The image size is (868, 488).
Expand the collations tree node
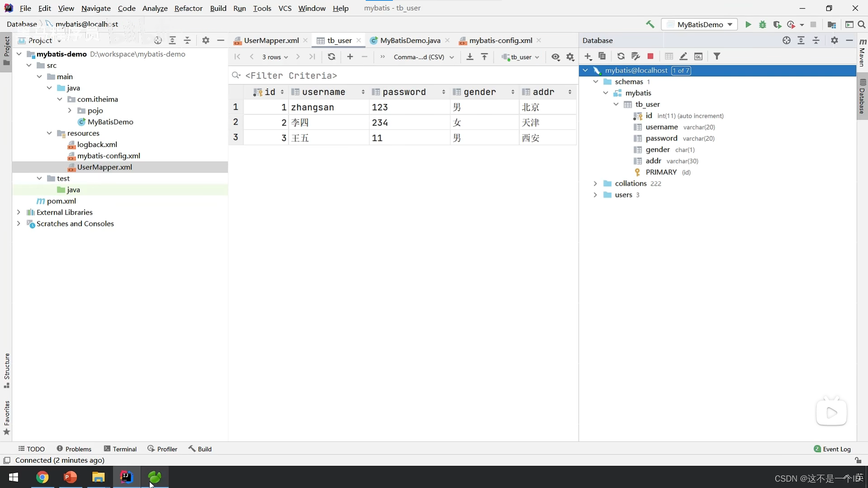594,183
